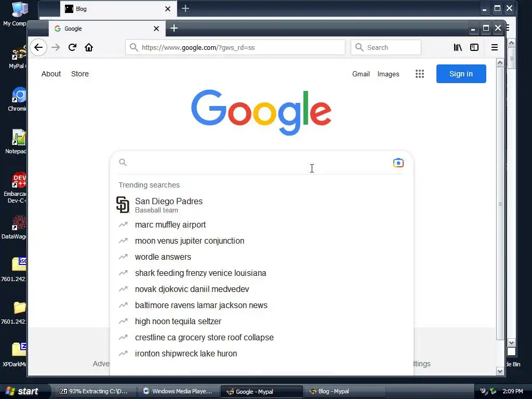Viewport: 532px width, 399px height.
Task: Search by image with camera icon
Action: pyautogui.click(x=398, y=163)
